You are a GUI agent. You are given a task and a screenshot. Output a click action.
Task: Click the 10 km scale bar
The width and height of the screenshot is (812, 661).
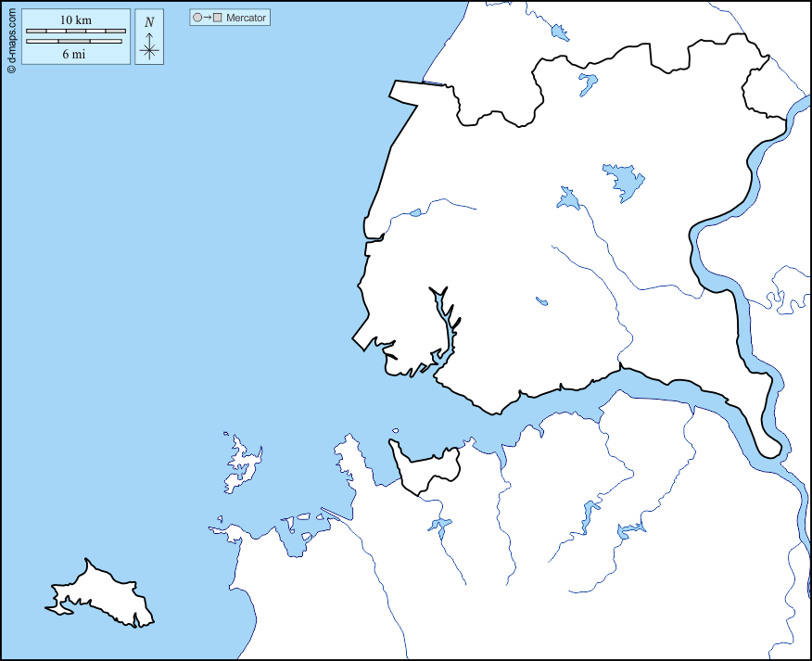click(x=75, y=32)
